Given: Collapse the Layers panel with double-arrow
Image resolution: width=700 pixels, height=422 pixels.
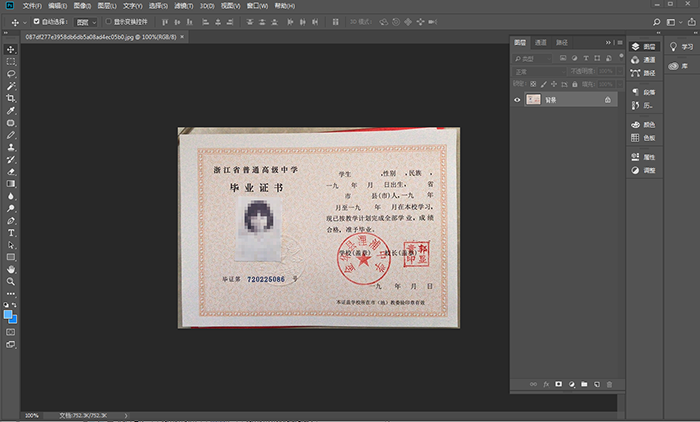Looking at the screenshot, I should 608,42.
